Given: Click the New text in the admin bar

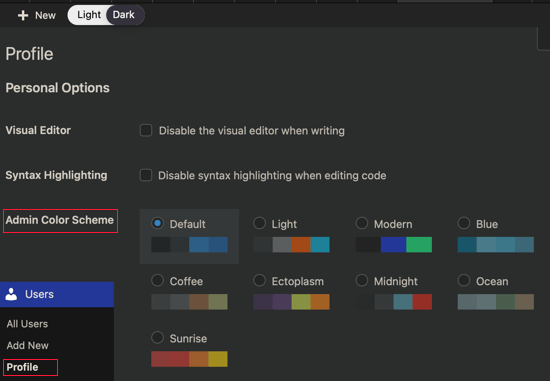Looking at the screenshot, I should click(x=45, y=15).
